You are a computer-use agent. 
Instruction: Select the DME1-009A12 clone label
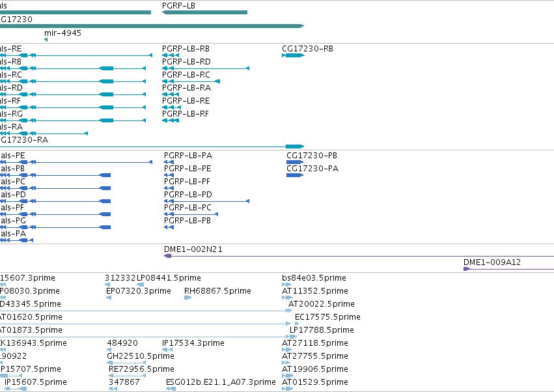click(x=492, y=262)
